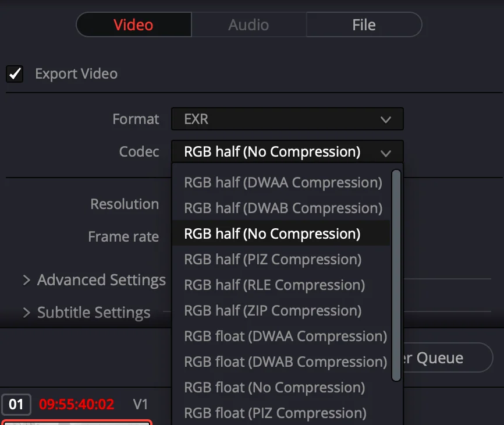Select RGB half (No Compression) option
The width and height of the screenshot is (504, 425).
tap(272, 234)
